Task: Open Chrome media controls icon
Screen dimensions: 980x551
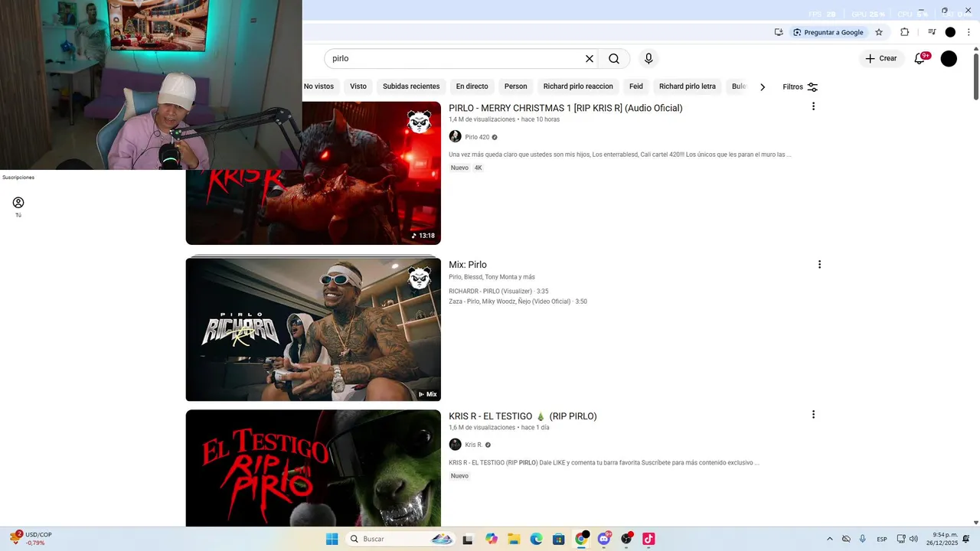Action: tap(932, 32)
